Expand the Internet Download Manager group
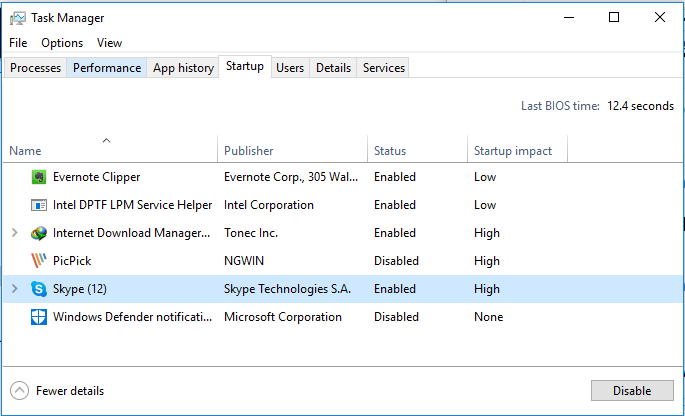 (14, 233)
